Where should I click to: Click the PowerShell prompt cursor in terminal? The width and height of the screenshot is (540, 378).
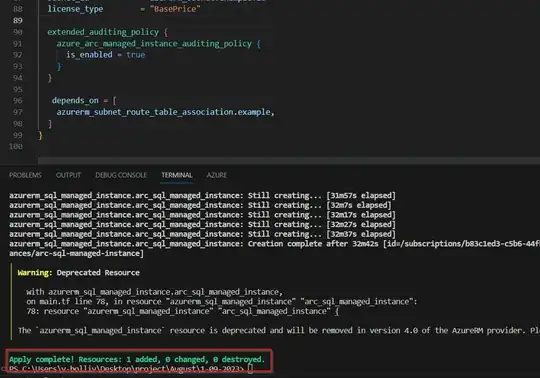[x=250, y=369]
